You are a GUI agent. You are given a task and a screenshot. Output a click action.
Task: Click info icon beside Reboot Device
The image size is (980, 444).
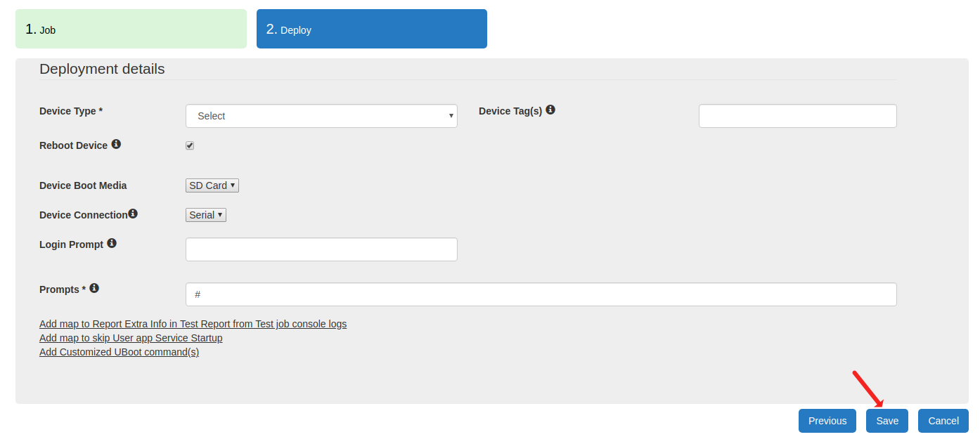(x=116, y=144)
